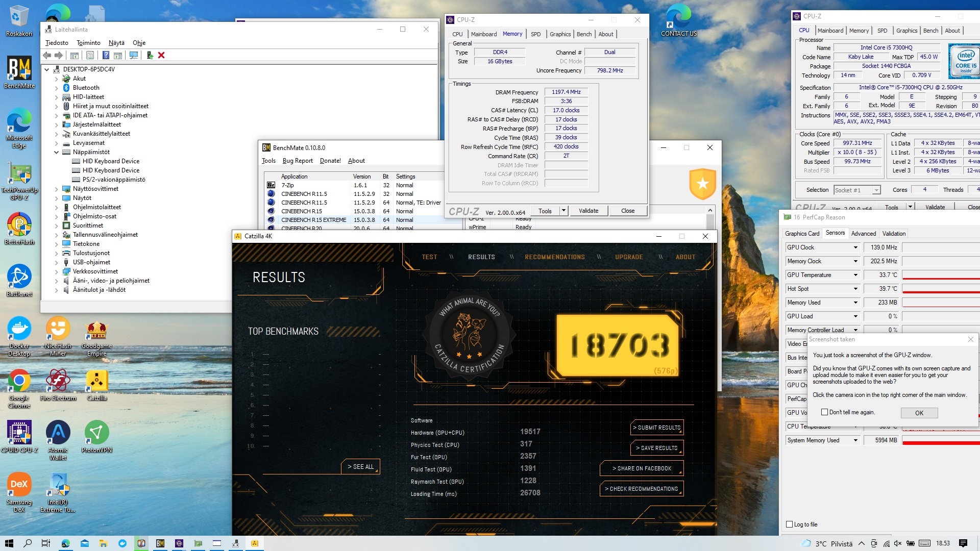This screenshot has height=551, width=980.
Task: Open the NiceHash Miner shortcut
Action: tap(58, 336)
